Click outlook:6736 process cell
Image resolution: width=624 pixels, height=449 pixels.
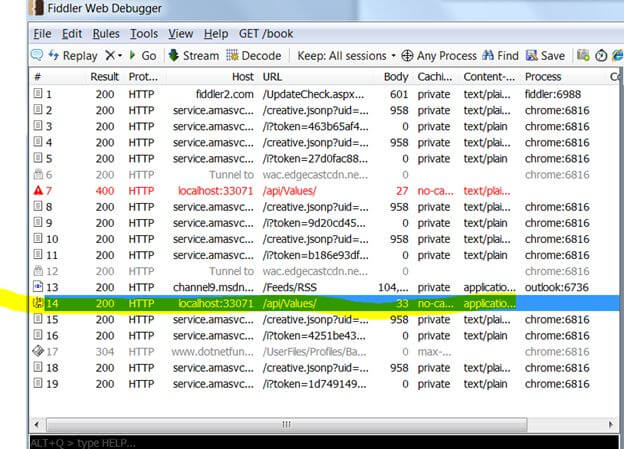click(x=556, y=287)
